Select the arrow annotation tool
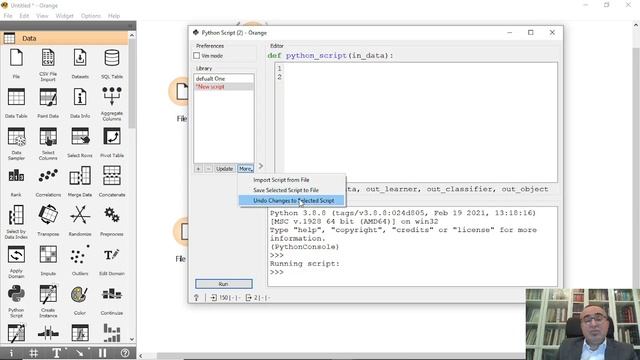Image resolution: width=640 pixels, height=360 pixels. tap(80, 353)
